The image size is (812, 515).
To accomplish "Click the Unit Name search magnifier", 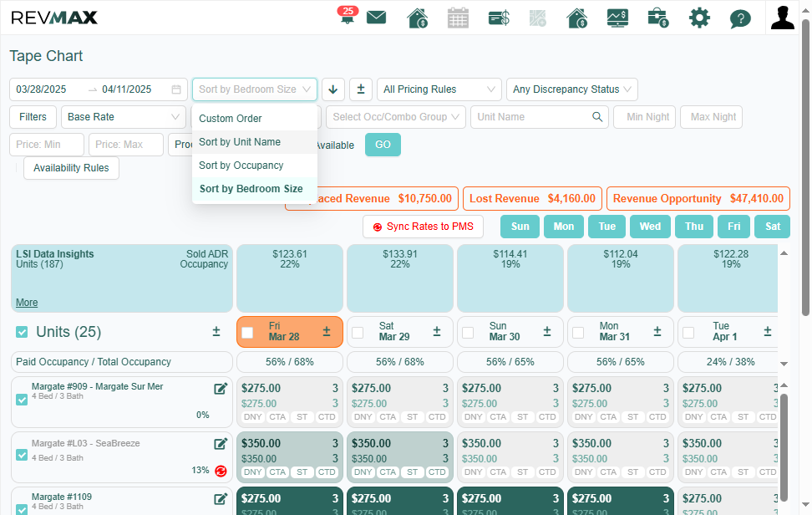I will pyautogui.click(x=597, y=117).
